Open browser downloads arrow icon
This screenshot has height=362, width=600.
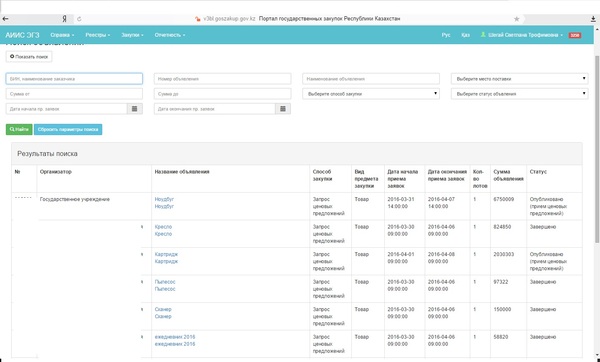(x=593, y=19)
